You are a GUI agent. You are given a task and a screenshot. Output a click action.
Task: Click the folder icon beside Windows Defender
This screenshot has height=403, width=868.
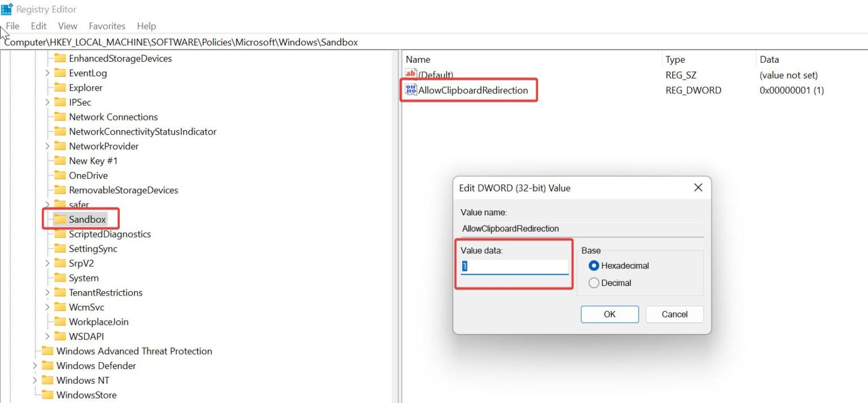[x=47, y=366]
